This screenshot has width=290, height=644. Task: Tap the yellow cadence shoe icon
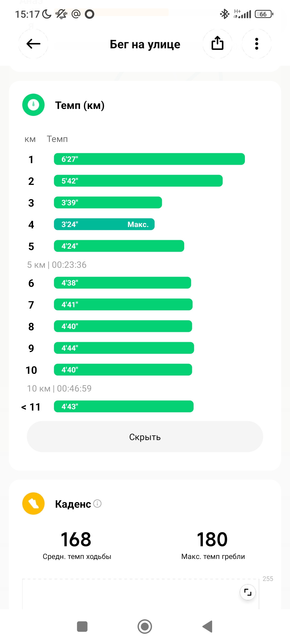pyautogui.click(x=33, y=503)
